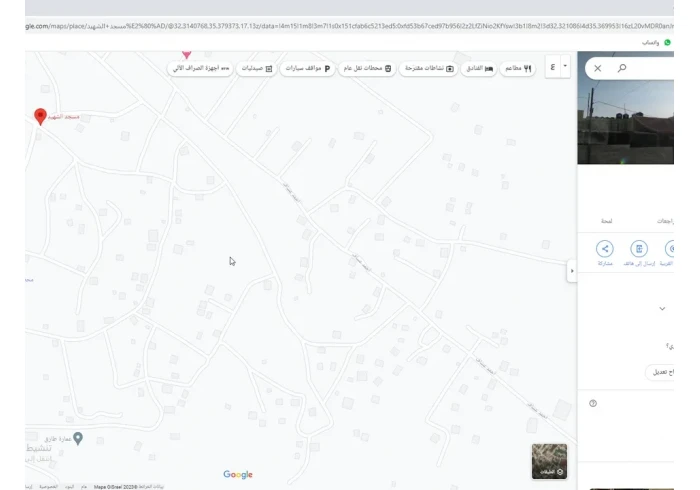Select the parking (مواقف سيارات) filter chip

(306, 68)
